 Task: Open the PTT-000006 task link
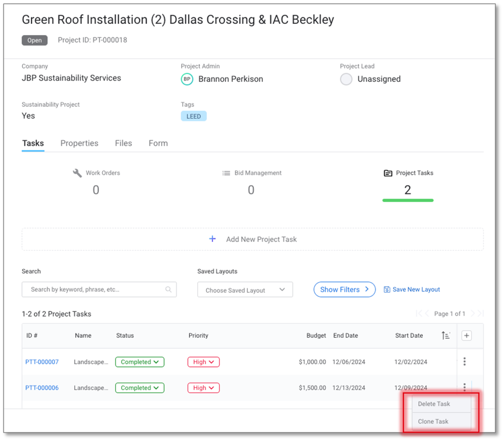pos(42,388)
